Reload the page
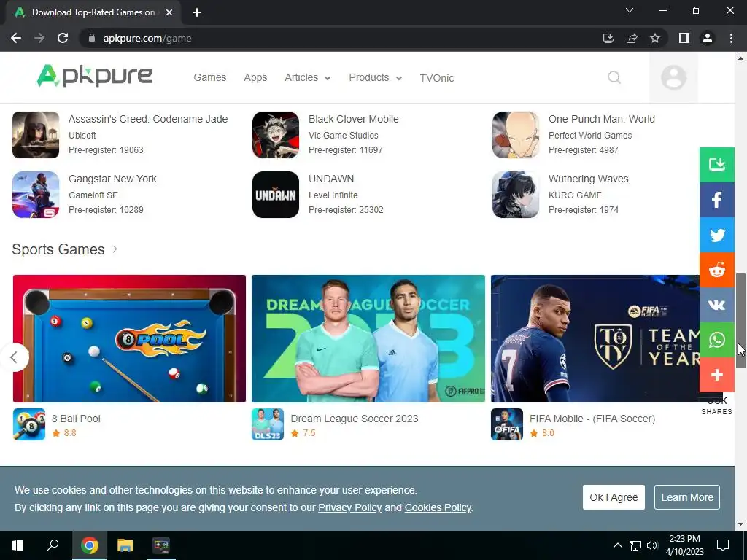 pos(63,38)
